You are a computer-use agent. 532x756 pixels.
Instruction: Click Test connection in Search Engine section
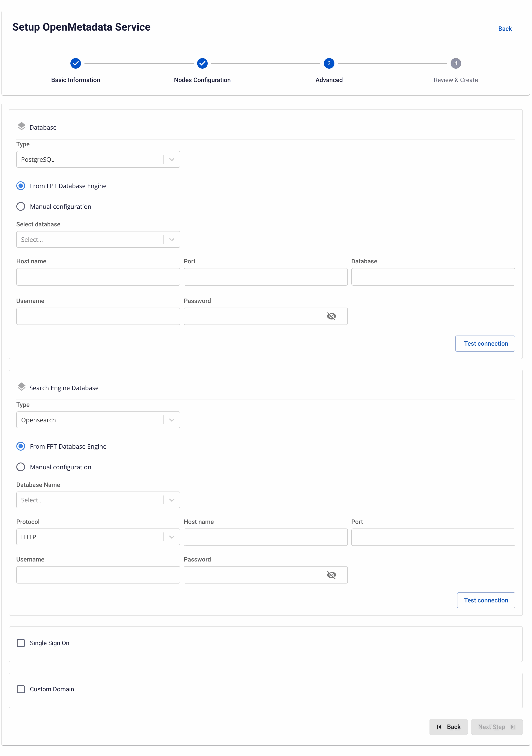pyautogui.click(x=486, y=600)
